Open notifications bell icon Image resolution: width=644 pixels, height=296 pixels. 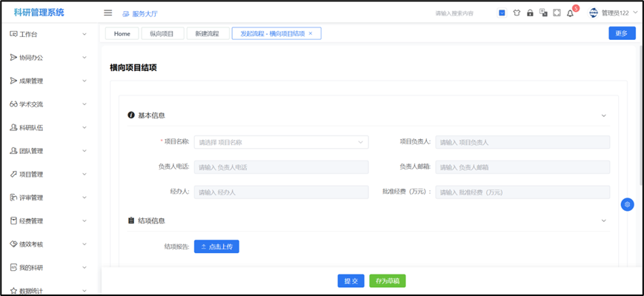[570, 13]
